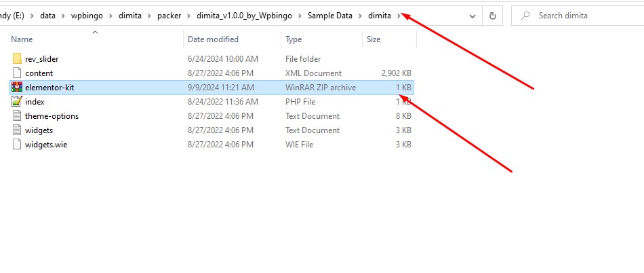Click the content XML document icon

(17, 73)
